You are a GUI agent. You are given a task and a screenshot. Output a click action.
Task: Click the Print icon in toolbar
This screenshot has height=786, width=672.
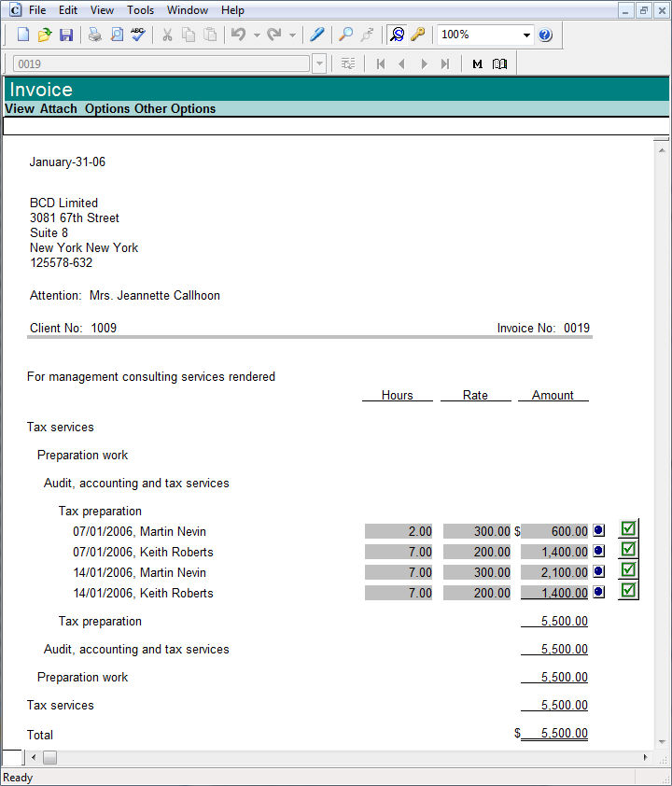click(95, 35)
